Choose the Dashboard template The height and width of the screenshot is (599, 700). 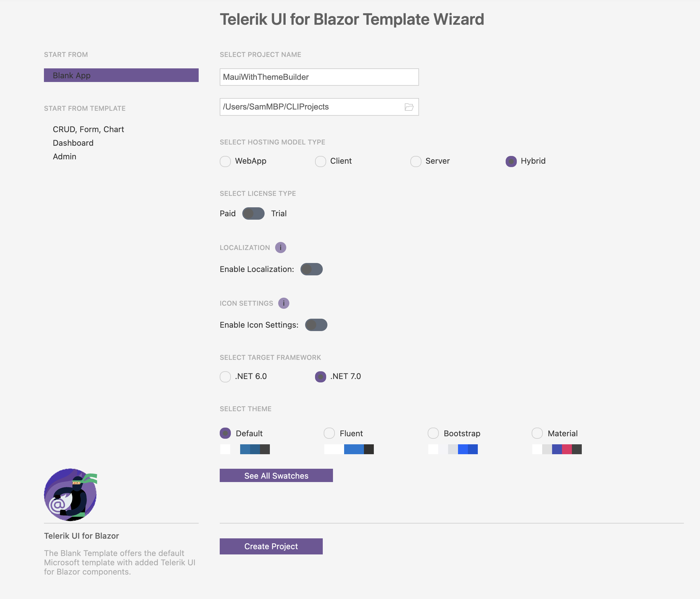[x=73, y=143]
